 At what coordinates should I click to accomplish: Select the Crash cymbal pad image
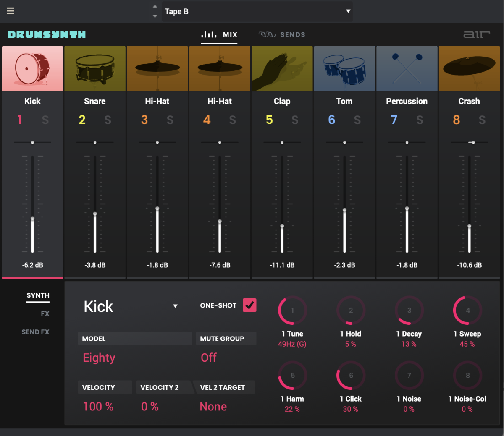coord(469,68)
